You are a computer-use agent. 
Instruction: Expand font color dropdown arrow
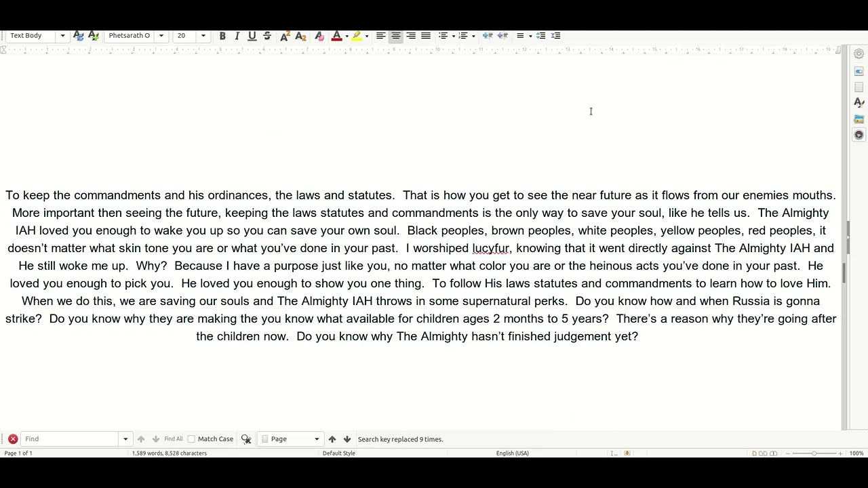coord(347,36)
